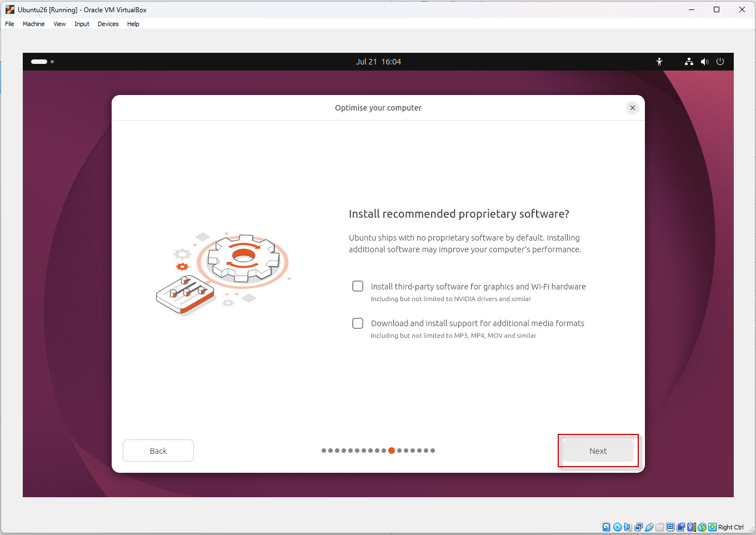Open the Help menu

(133, 24)
